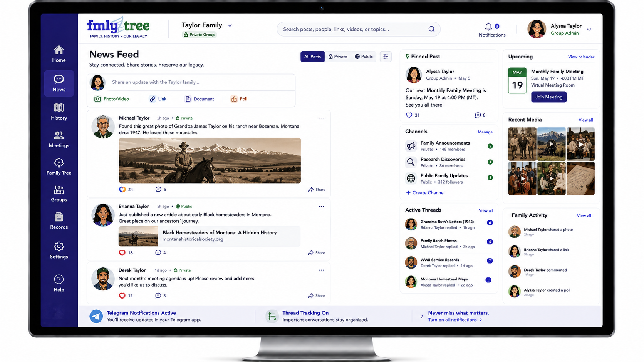Open Research Discoveries channel icon
Viewport: 644px width, 362px height.
tap(411, 162)
